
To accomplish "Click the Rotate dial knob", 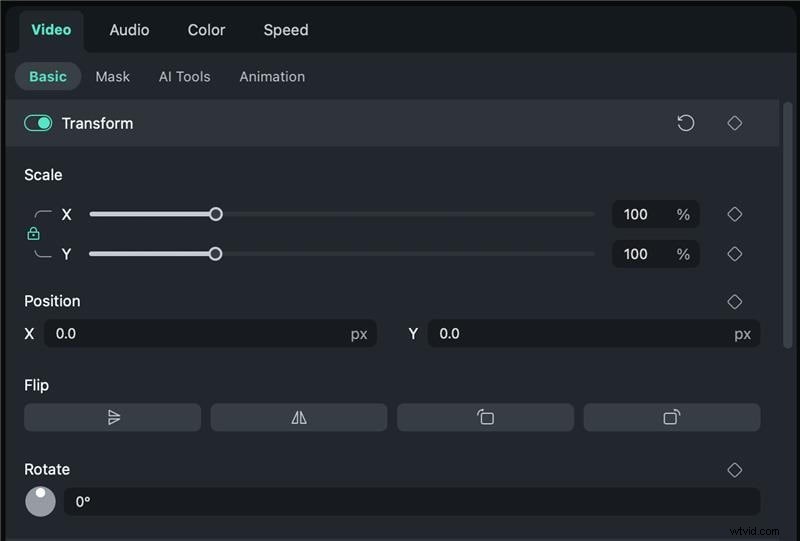I will [40, 501].
